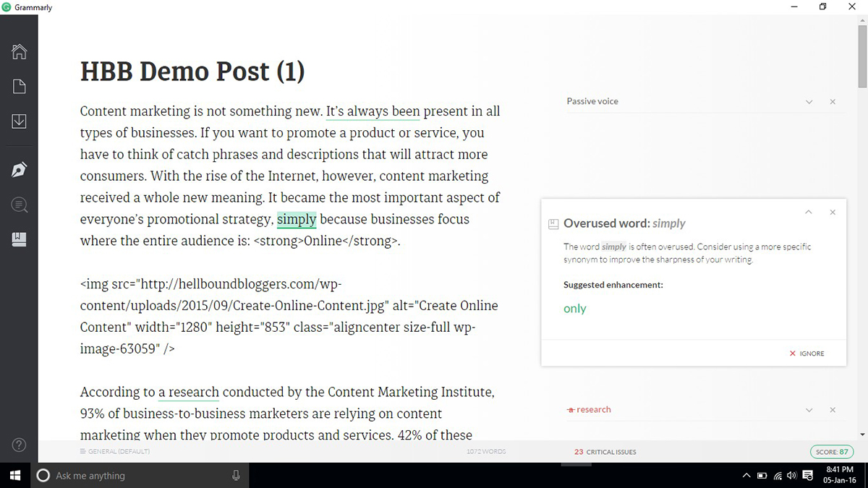Screen dimensions: 868x488
Task: Click the 23 critical issues counter
Action: pos(605,452)
